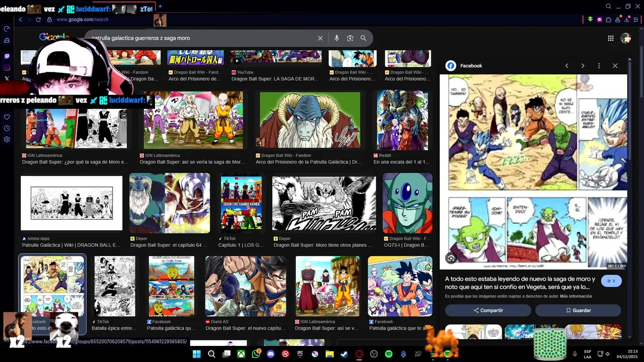Viewport: 644px width, 362px height.
Task: Show the previous image in the preview panel
Action: [x=567, y=66]
